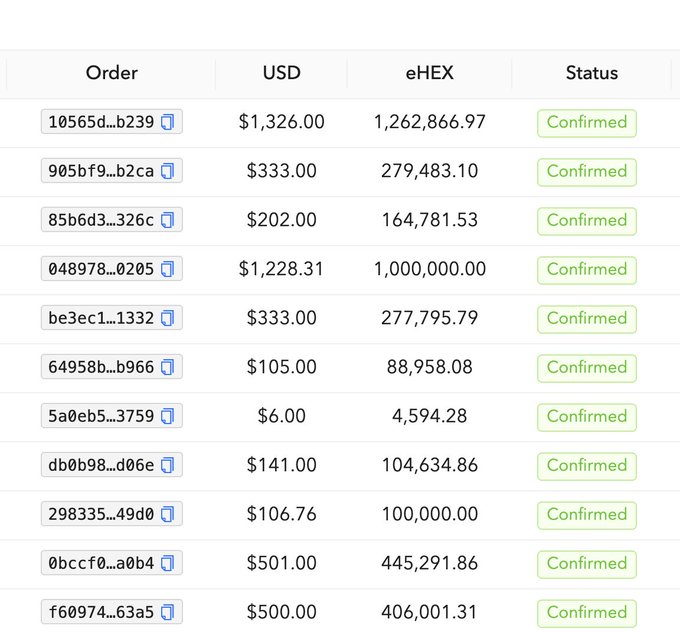Select eHEX value 104,634.86
The height and width of the screenshot is (632, 680).
click(x=429, y=465)
